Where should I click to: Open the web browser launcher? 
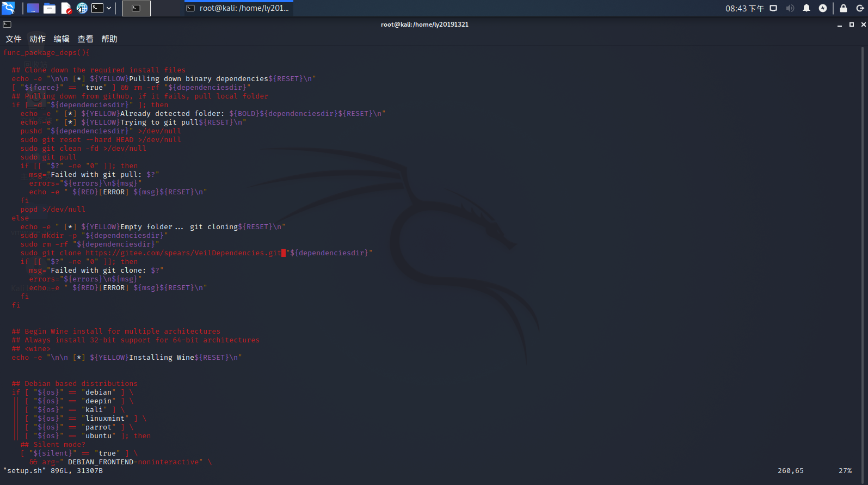pos(82,8)
